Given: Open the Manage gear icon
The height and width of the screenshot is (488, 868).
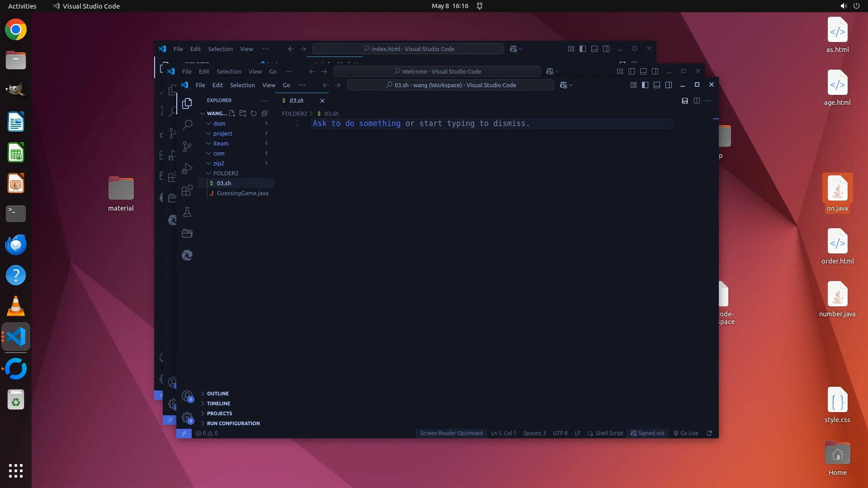Looking at the screenshot, I should (x=187, y=417).
